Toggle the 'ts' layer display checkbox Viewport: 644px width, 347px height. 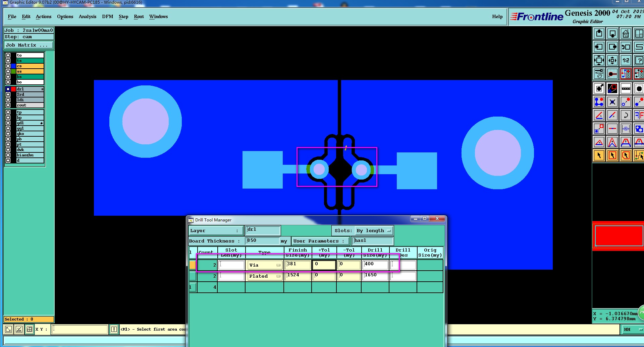coord(8,61)
